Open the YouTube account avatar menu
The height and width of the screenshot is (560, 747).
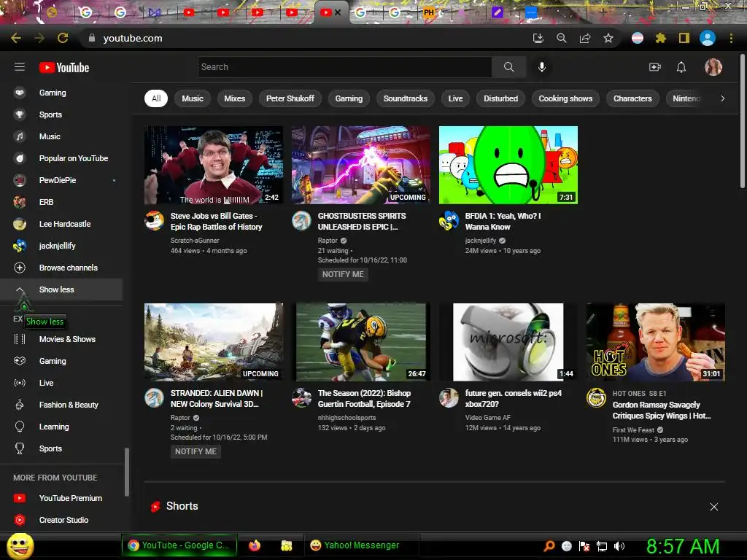713,67
